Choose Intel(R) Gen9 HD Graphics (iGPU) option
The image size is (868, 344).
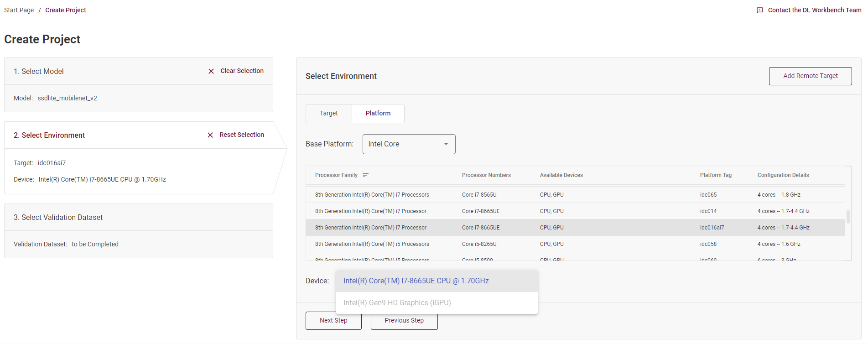pos(437,303)
